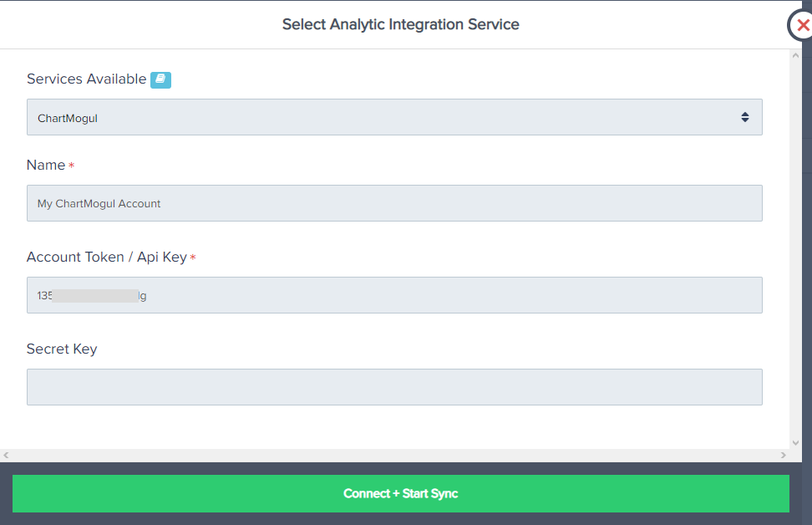The width and height of the screenshot is (812, 525).
Task: Click the Name field label
Action: 46,166
